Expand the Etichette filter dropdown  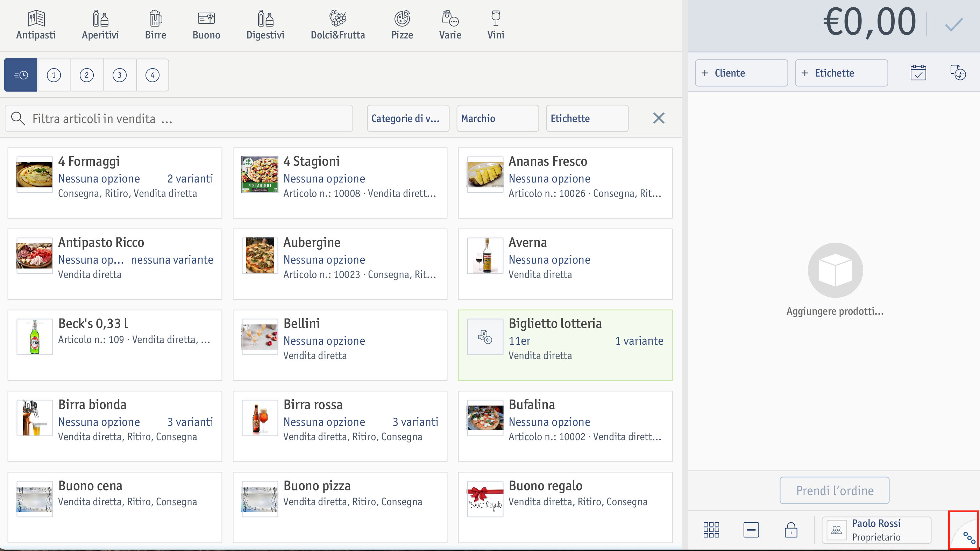(x=587, y=119)
